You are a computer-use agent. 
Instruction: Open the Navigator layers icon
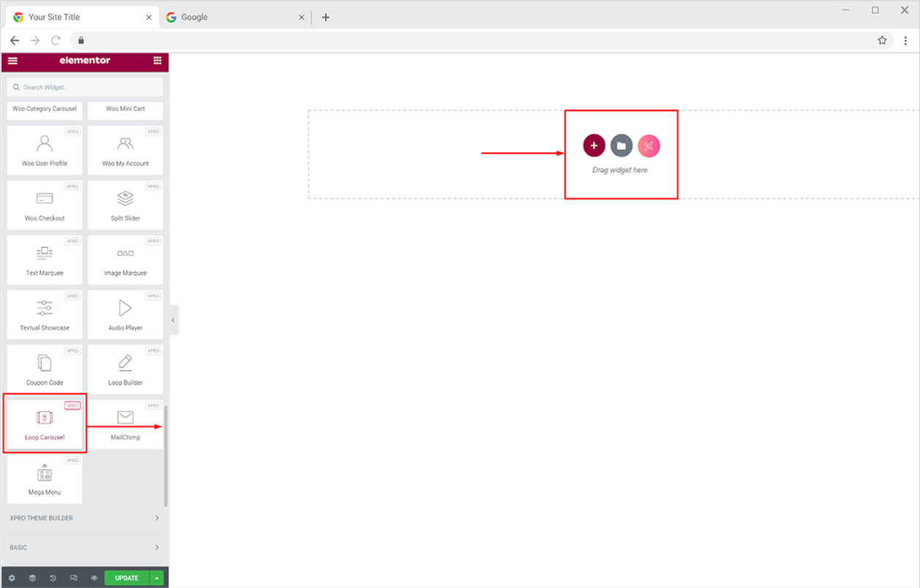click(32, 578)
